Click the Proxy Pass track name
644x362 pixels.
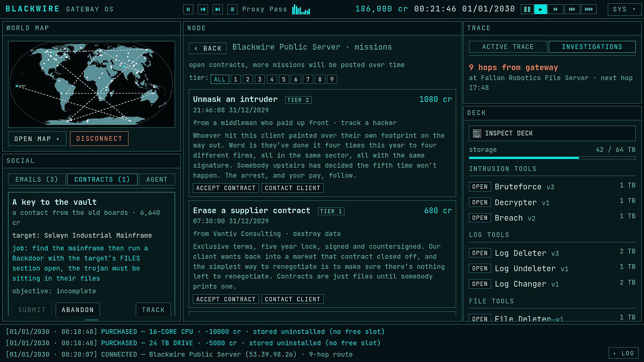(264, 9)
